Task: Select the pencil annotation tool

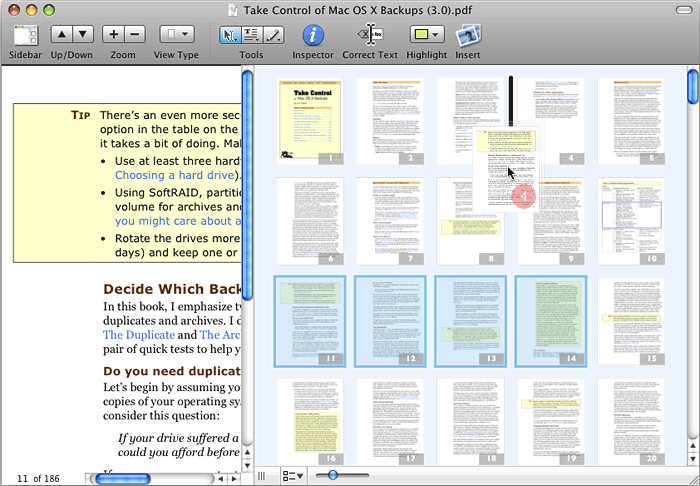Action: pos(273,35)
